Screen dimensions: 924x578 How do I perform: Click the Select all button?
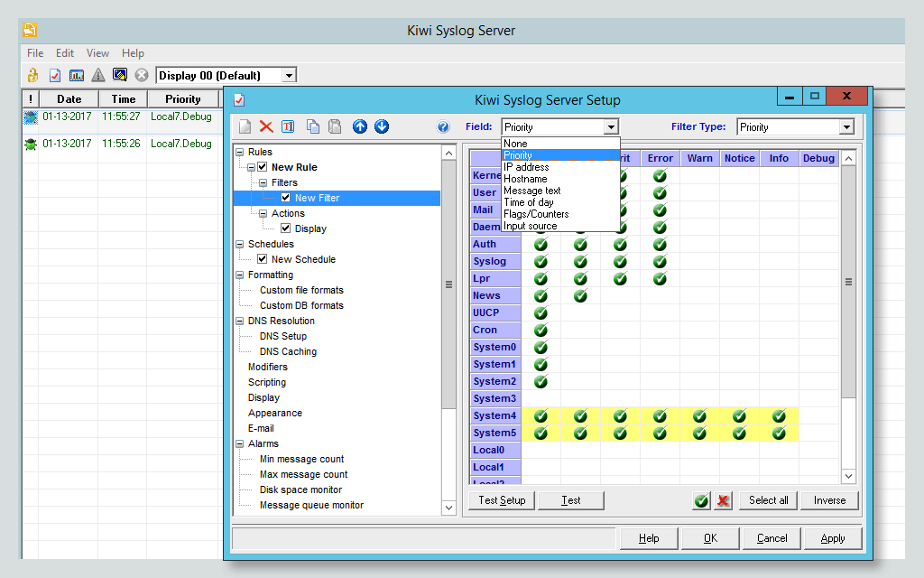pyautogui.click(x=769, y=500)
